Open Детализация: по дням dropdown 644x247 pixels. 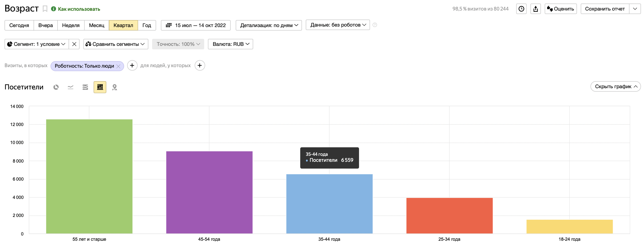tap(269, 25)
